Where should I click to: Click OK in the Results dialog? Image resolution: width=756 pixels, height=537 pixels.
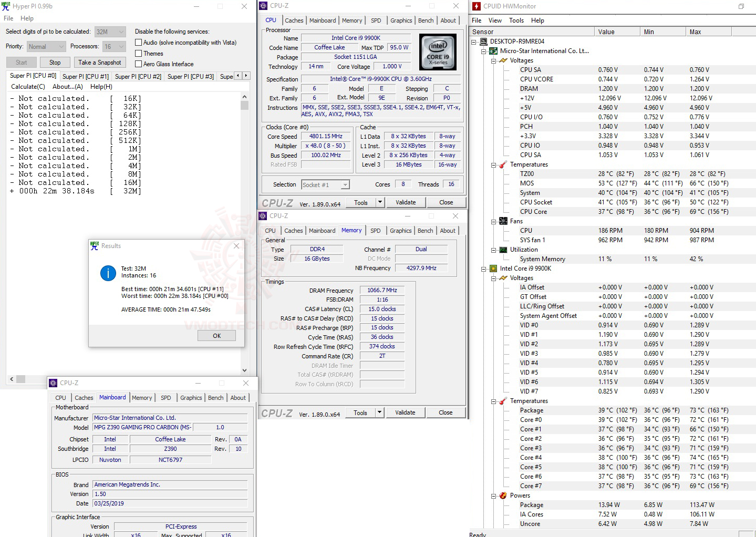[x=217, y=336]
